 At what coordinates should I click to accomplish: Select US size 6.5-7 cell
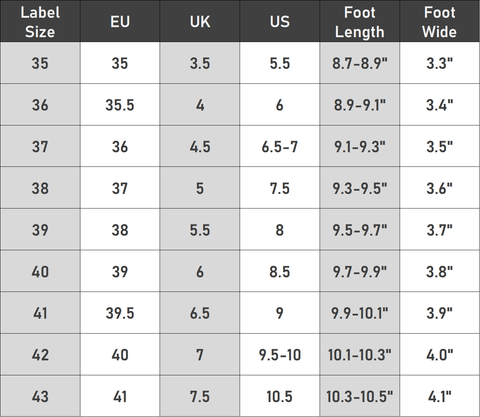pos(280,146)
